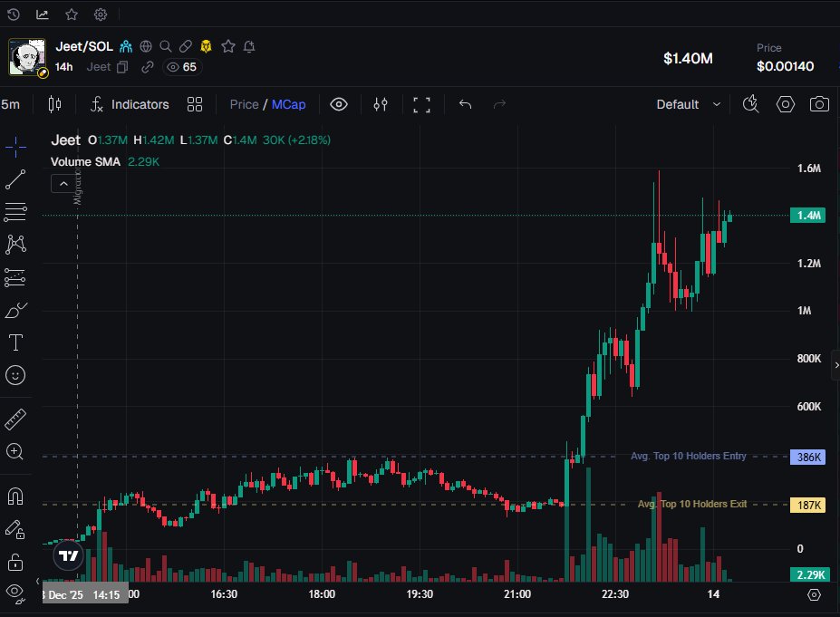
Task: Select the trend line drawing tool
Action: pos(14,179)
